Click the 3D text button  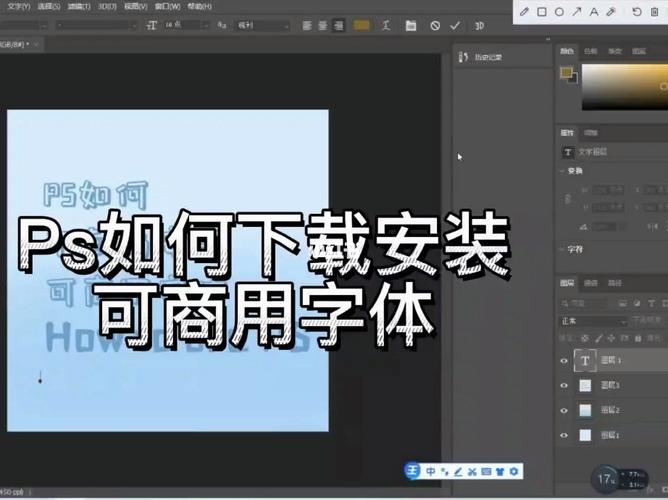coord(479,26)
